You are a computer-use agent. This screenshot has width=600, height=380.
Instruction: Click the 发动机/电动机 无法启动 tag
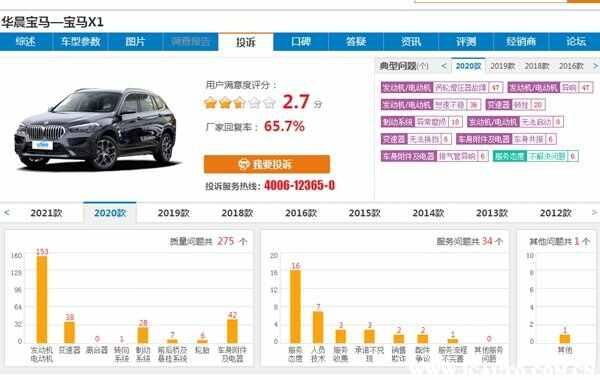coord(515,122)
